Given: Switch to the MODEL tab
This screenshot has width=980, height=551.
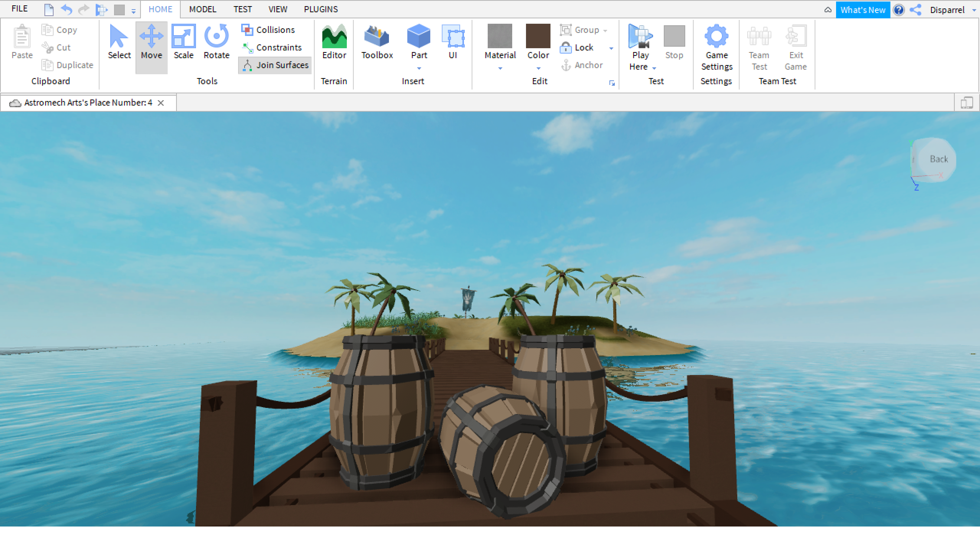Looking at the screenshot, I should [x=202, y=9].
